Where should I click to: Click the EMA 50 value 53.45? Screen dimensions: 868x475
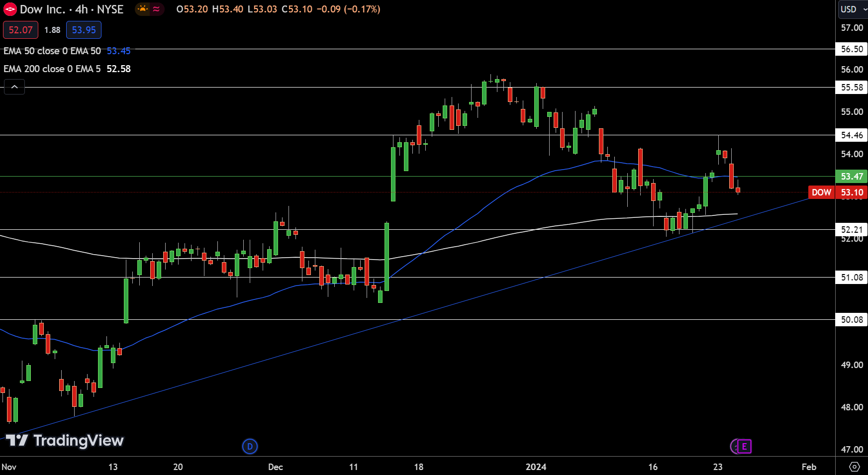point(118,51)
